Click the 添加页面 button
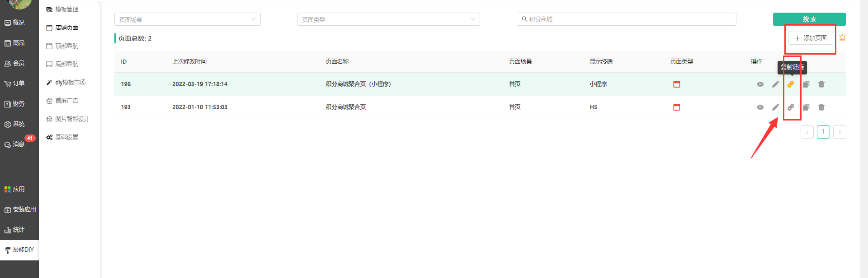 pos(811,38)
